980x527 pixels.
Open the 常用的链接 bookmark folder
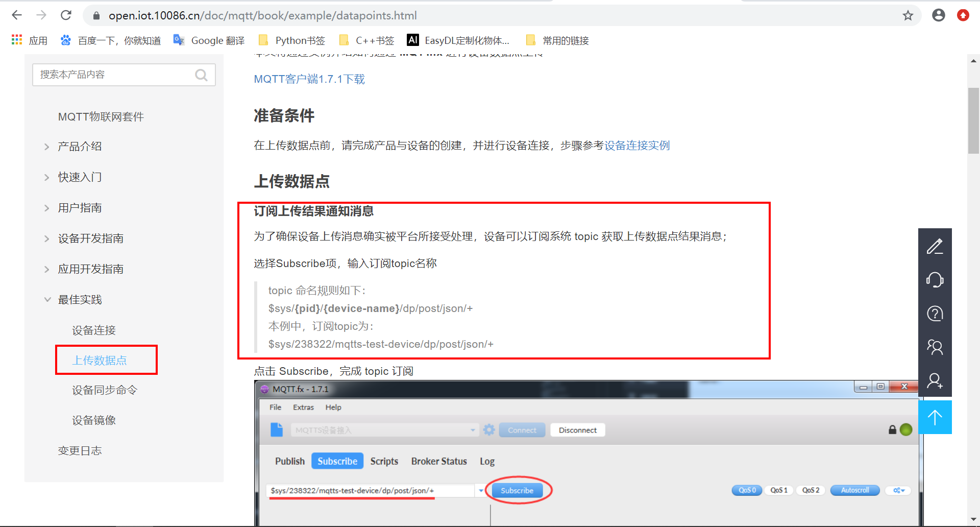coord(557,40)
